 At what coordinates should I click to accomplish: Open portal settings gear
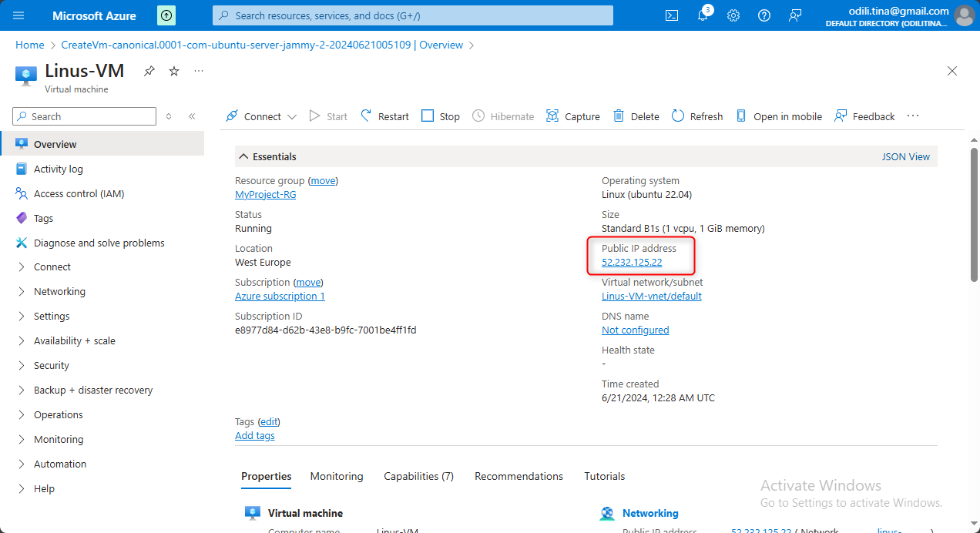pyautogui.click(x=733, y=15)
